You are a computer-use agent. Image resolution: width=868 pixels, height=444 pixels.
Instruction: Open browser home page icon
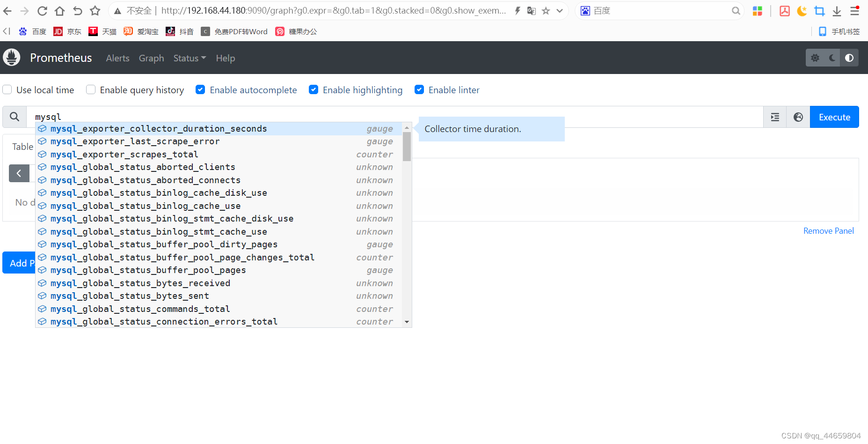[x=59, y=11]
